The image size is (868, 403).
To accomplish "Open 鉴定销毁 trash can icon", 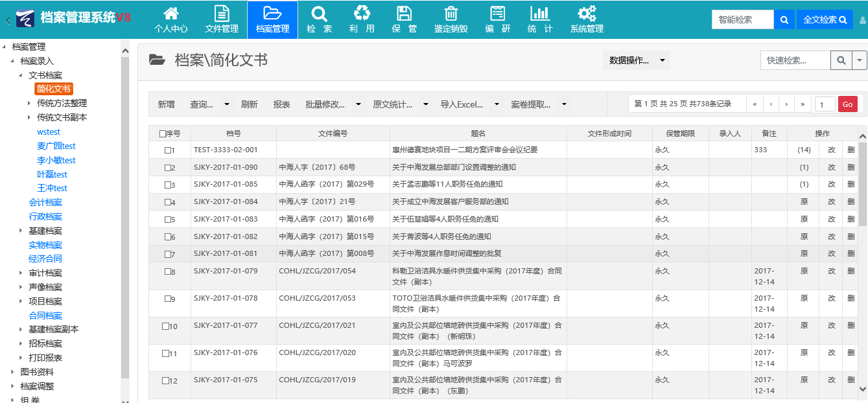I will [451, 14].
